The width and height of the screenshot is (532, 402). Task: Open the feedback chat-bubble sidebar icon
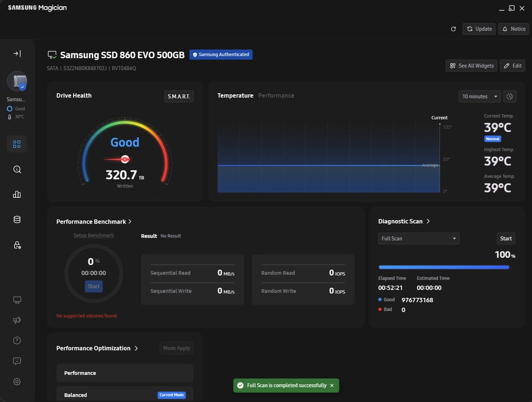pos(17,361)
